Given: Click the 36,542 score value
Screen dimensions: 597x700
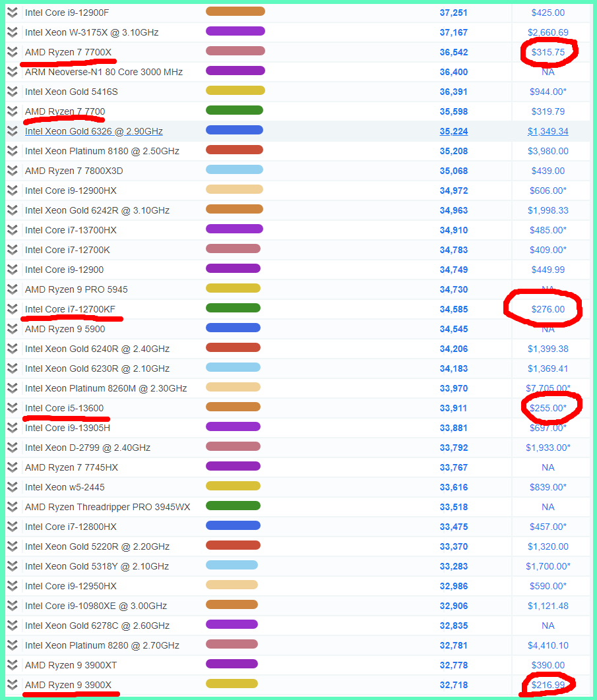Looking at the screenshot, I should click(454, 52).
